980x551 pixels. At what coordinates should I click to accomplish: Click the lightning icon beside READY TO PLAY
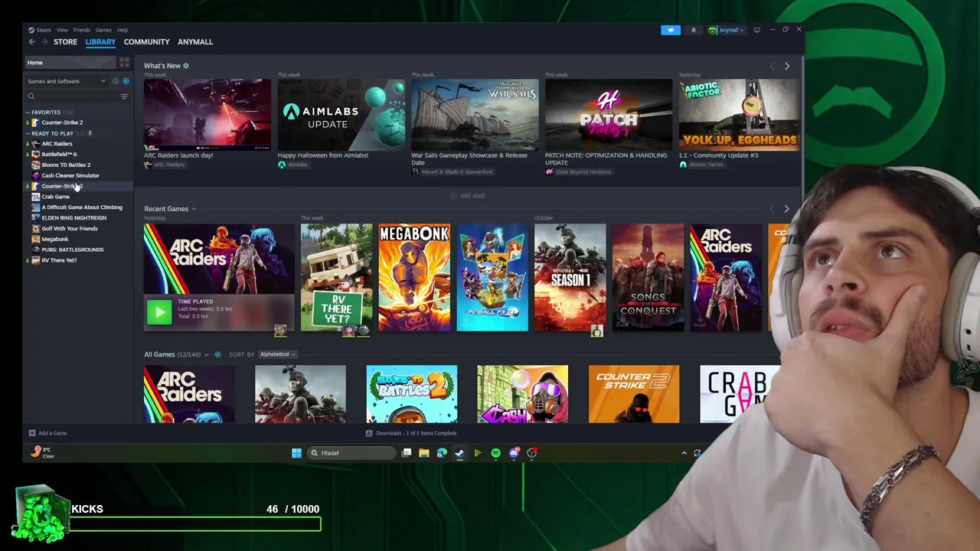pyautogui.click(x=90, y=133)
